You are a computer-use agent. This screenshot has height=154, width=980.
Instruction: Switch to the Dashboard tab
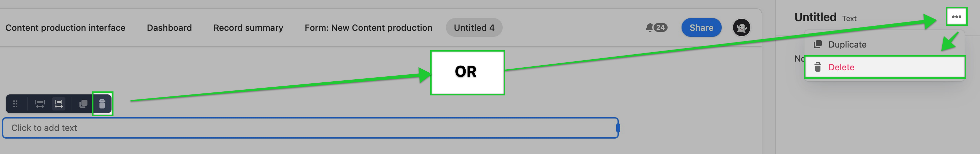click(x=169, y=28)
